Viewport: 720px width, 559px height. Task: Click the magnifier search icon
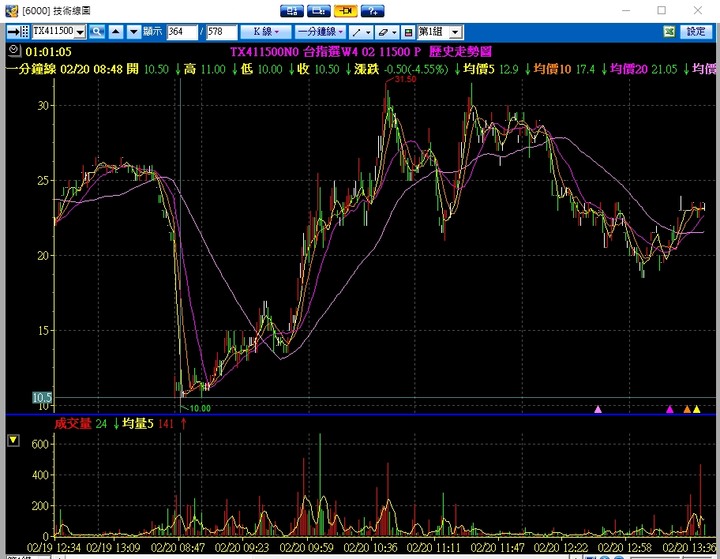96,32
